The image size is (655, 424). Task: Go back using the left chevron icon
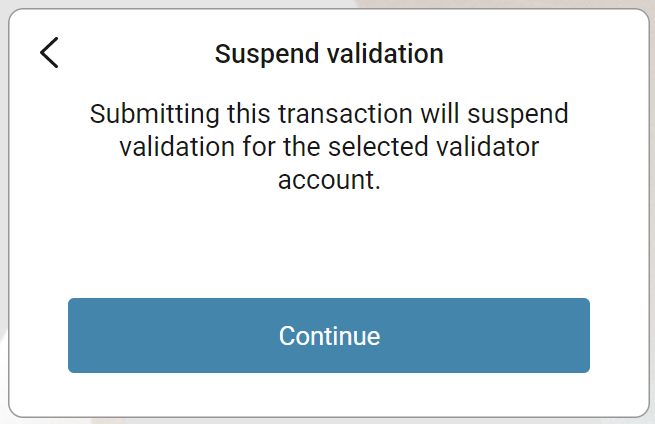[x=49, y=53]
